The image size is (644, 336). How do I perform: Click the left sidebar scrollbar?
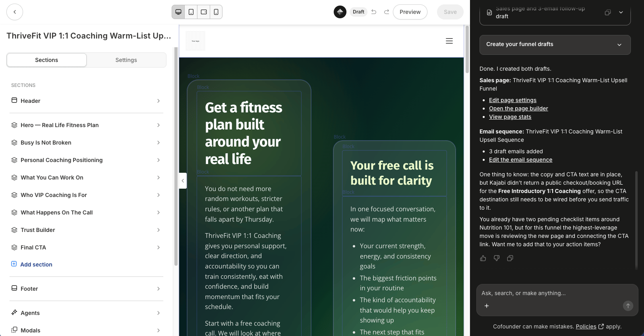176,156
